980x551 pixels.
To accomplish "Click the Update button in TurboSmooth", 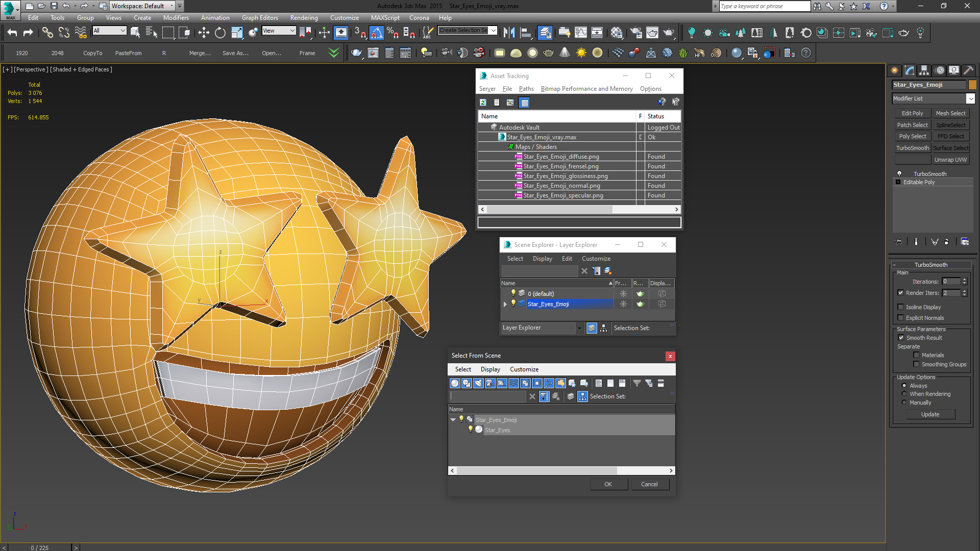I will pyautogui.click(x=930, y=414).
